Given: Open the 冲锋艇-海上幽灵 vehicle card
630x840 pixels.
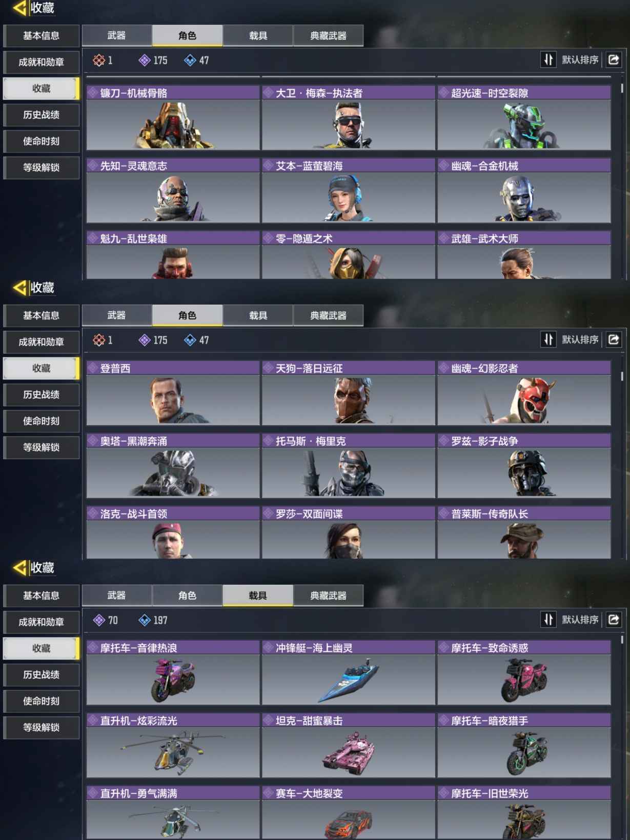Looking at the screenshot, I should [349, 673].
